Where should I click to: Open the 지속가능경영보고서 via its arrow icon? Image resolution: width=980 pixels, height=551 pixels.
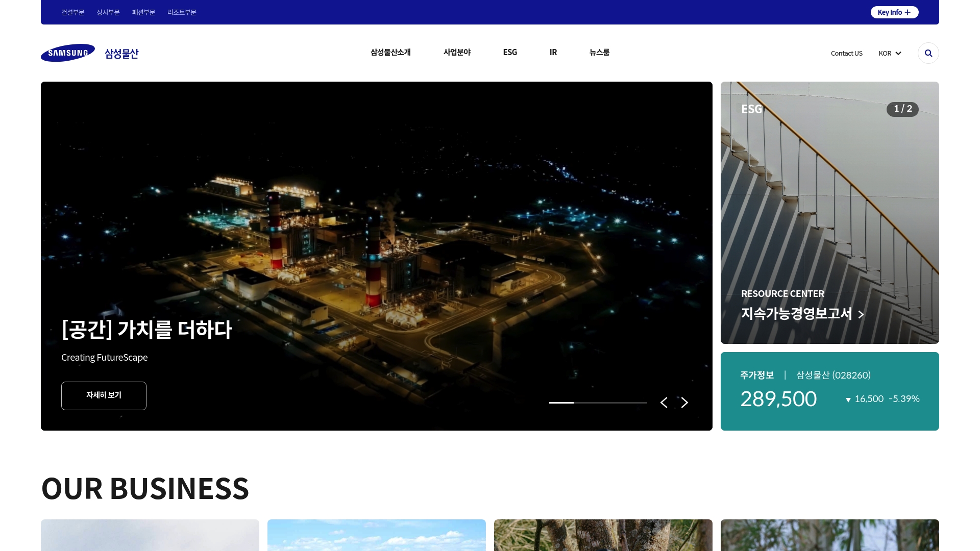coord(861,315)
